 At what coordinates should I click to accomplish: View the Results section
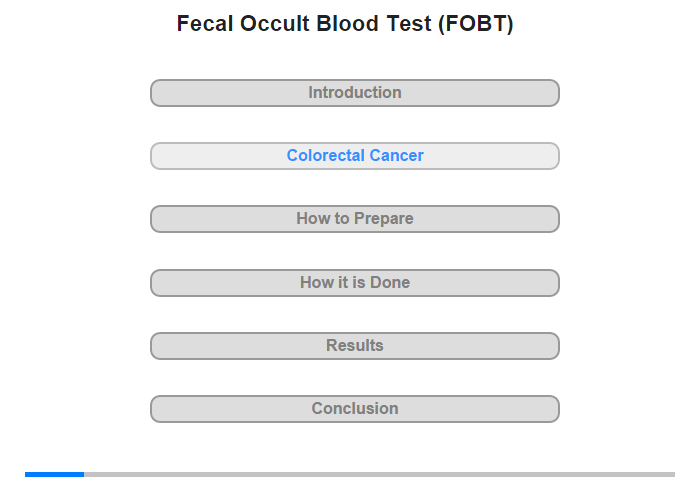354,346
